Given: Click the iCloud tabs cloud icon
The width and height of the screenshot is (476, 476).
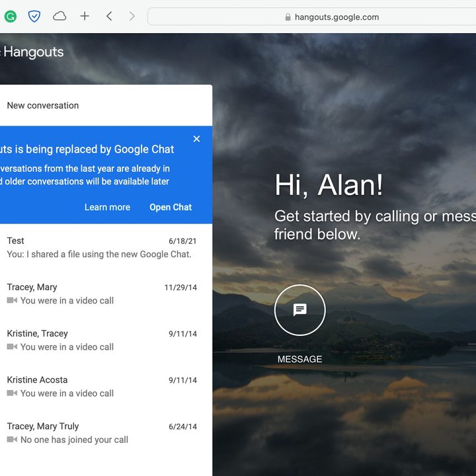Looking at the screenshot, I should [x=59, y=16].
